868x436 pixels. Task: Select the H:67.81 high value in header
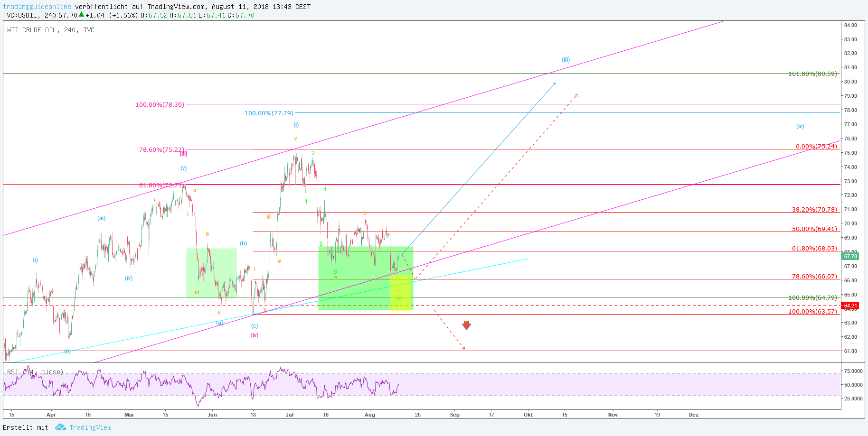(x=183, y=15)
